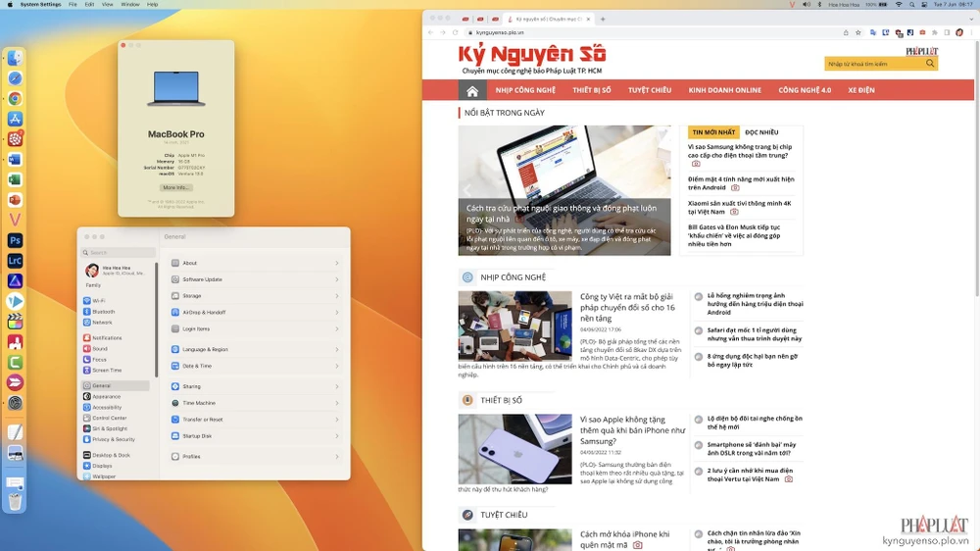The height and width of the screenshot is (551, 980).
Task: Click the home icon in site navigation
Action: pyautogui.click(x=472, y=90)
